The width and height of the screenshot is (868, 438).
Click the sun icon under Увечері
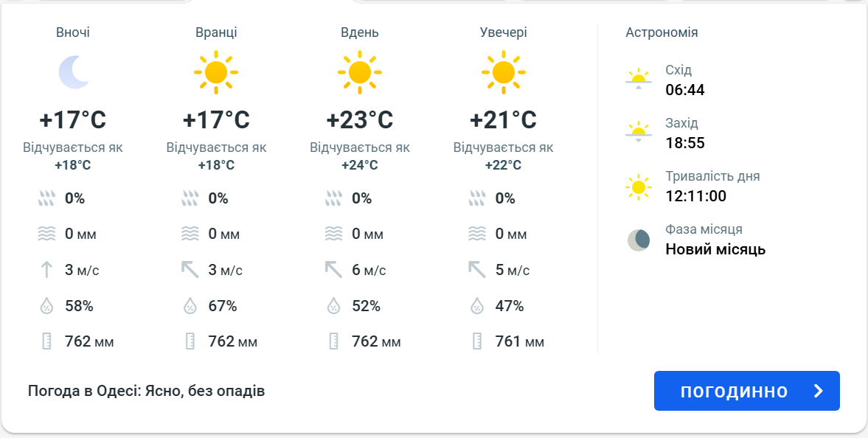[504, 70]
